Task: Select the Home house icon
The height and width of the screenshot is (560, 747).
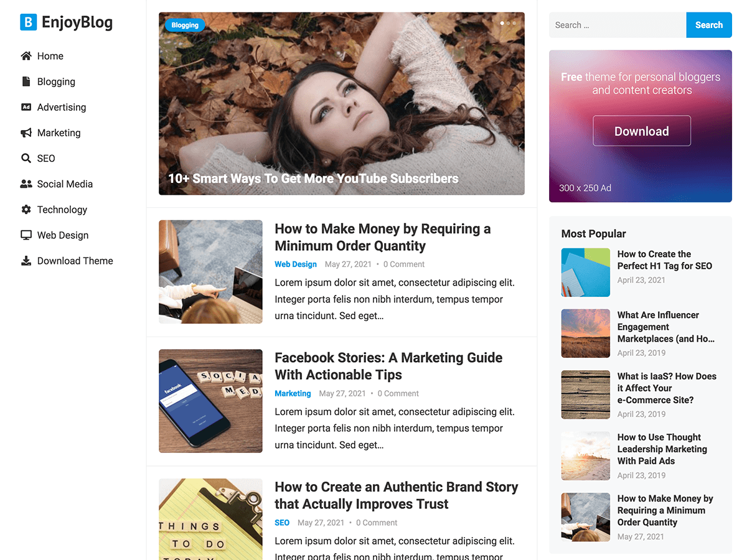Action: tap(26, 55)
